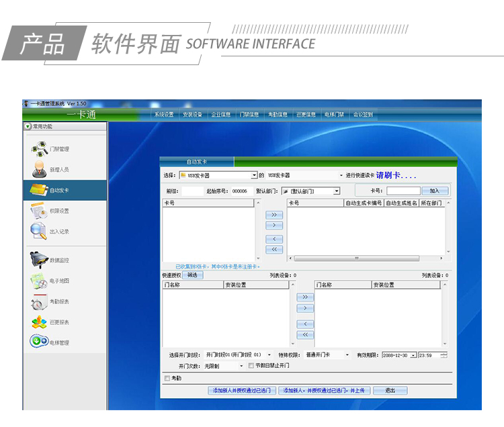This screenshot has width=504, height=427.
Task: Open 门禁信息 menu
Action: click(x=249, y=115)
